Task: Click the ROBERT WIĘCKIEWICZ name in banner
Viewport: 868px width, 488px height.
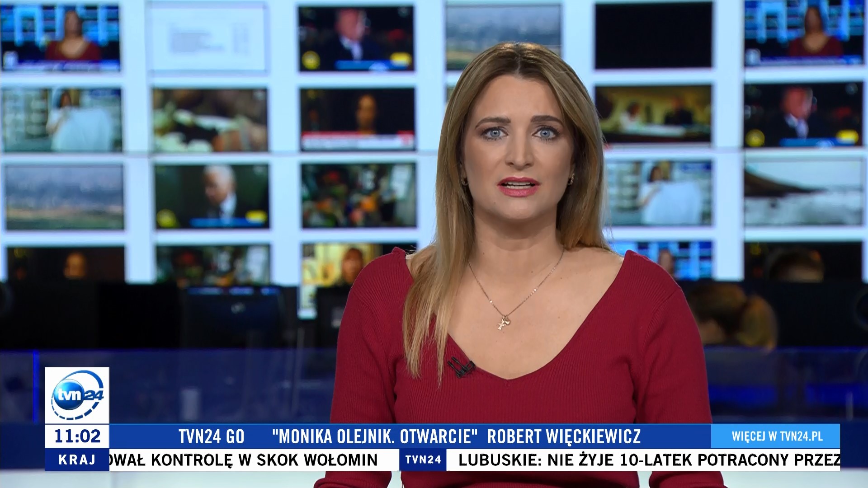Action: pos(563,436)
